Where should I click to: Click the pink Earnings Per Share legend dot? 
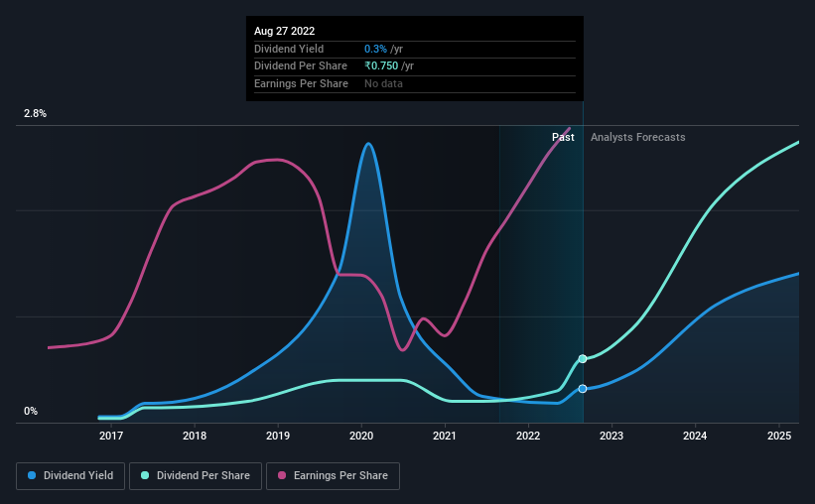pos(282,475)
